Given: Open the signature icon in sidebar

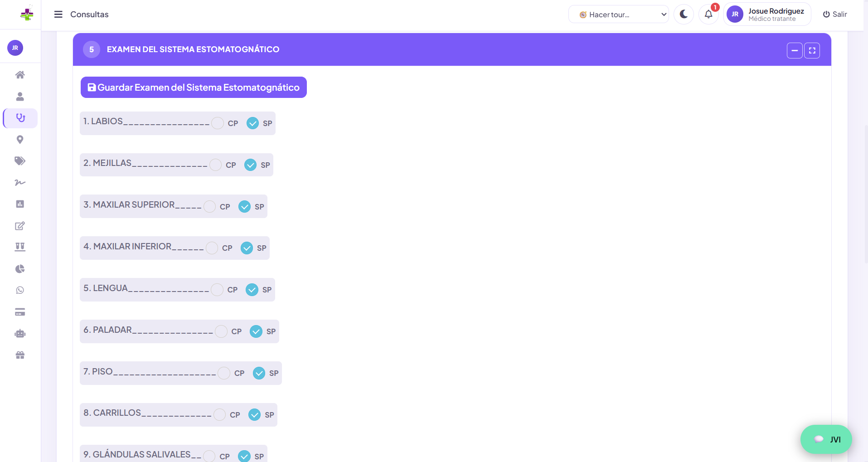Looking at the screenshot, I should 20,183.
